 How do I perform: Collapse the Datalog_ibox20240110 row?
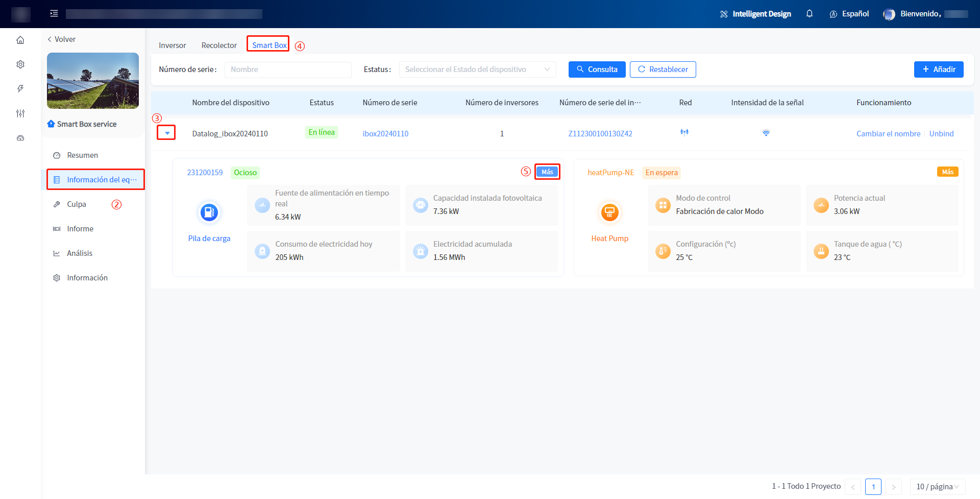point(167,133)
